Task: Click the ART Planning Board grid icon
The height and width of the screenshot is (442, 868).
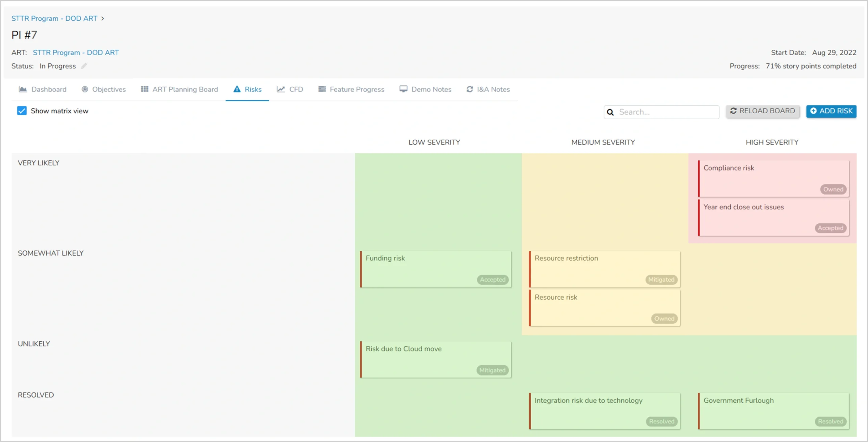Action: point(144,89)
